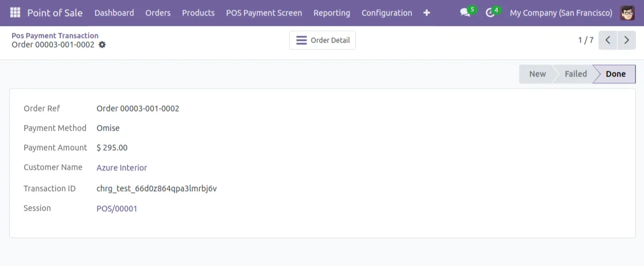Open the Configuration menu
Viewport: 644px width, 266px height.
(x=387, y=13)
